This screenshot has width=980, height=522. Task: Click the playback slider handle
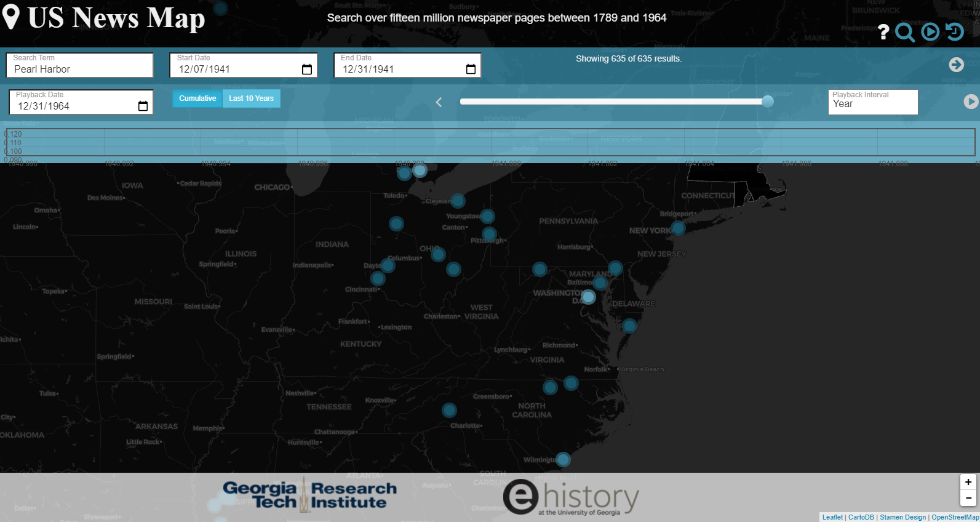(x=768, y=102)
